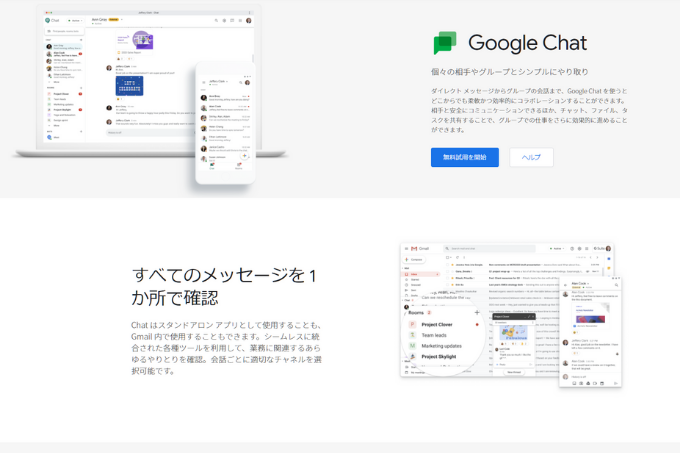The image size is (680, 453).
Task: Click the plus icon beside Rooms
Action: [x=477, y=312]
